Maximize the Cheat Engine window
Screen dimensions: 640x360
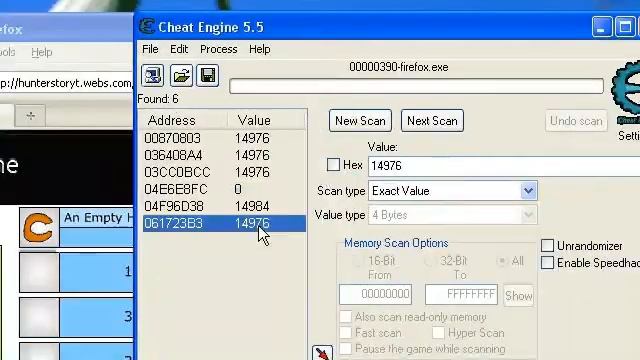[625, 27]
